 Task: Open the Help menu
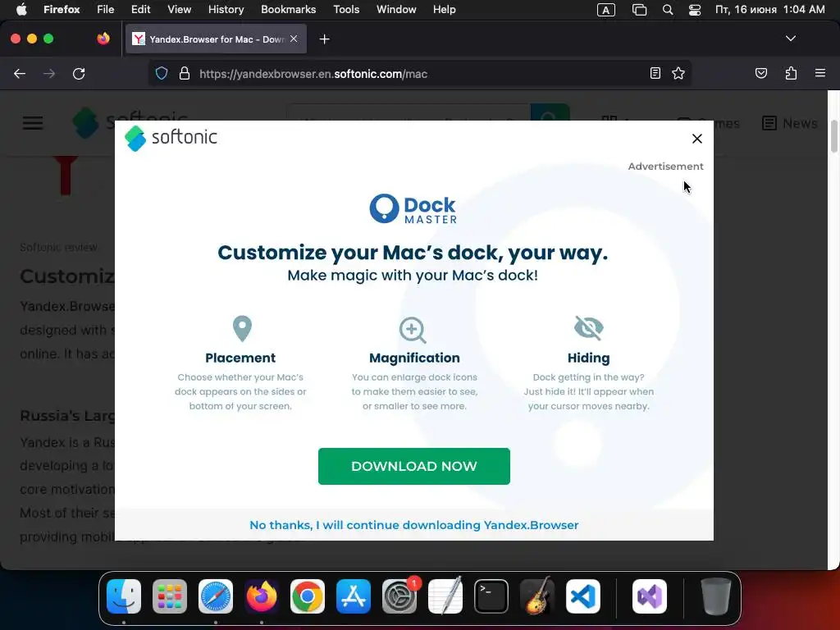tap(444, 9)
